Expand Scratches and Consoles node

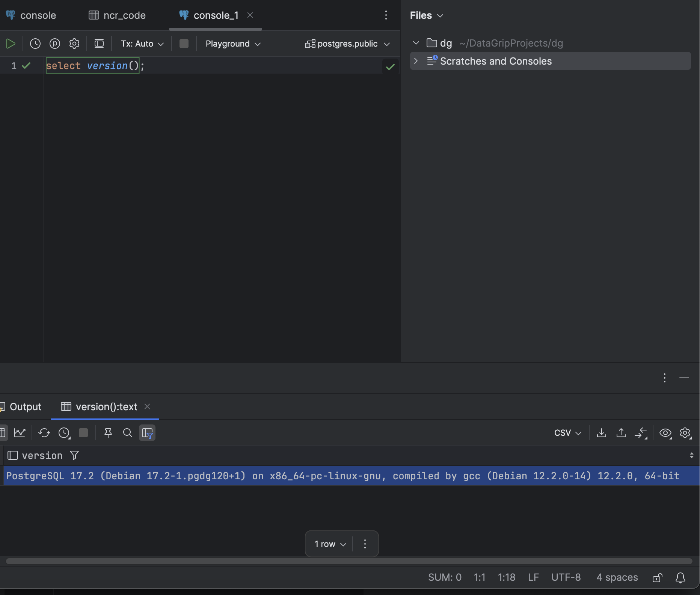tap(416, 61)
